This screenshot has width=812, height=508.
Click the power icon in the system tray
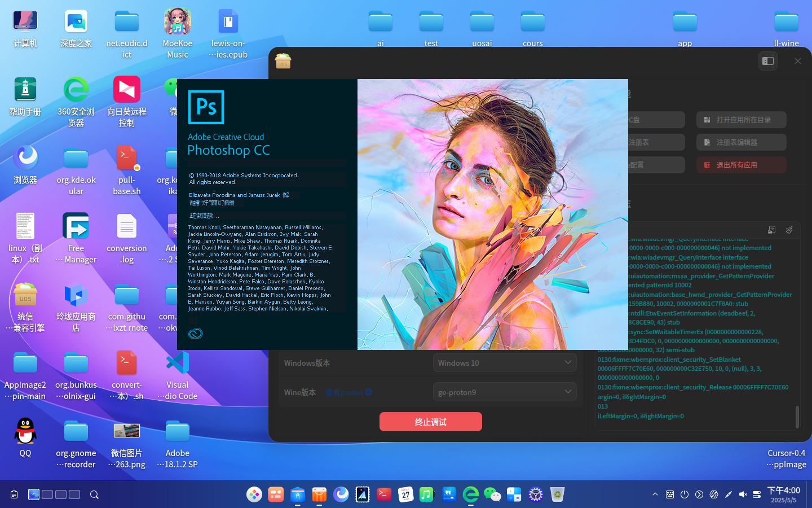point(685,494)
